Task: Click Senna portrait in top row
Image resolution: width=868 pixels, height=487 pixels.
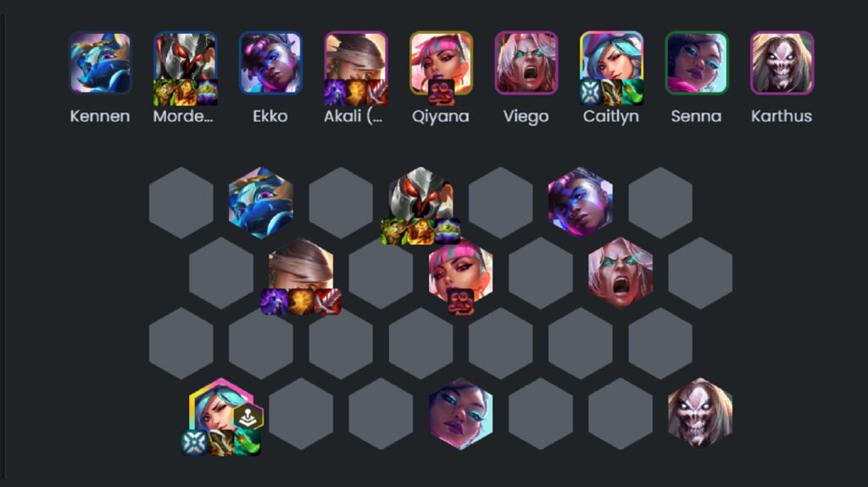Action: pos(697,63)
